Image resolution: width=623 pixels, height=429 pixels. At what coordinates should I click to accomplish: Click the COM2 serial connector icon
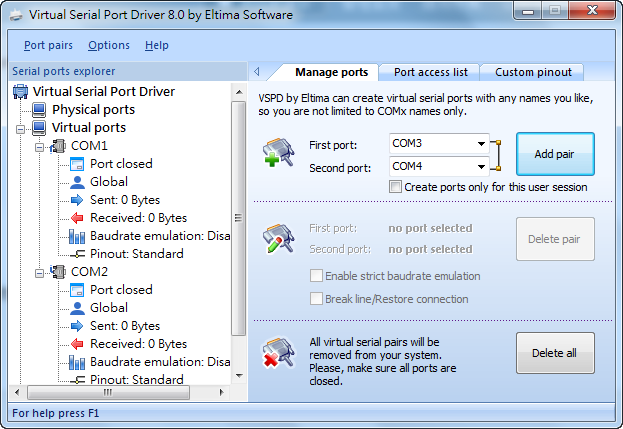click(58, 272)
